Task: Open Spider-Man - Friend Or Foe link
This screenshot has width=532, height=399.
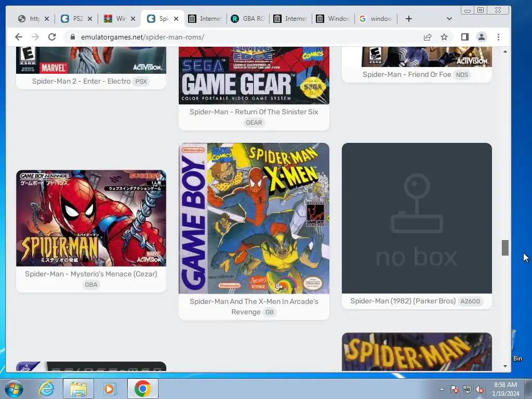Action: 406,75
